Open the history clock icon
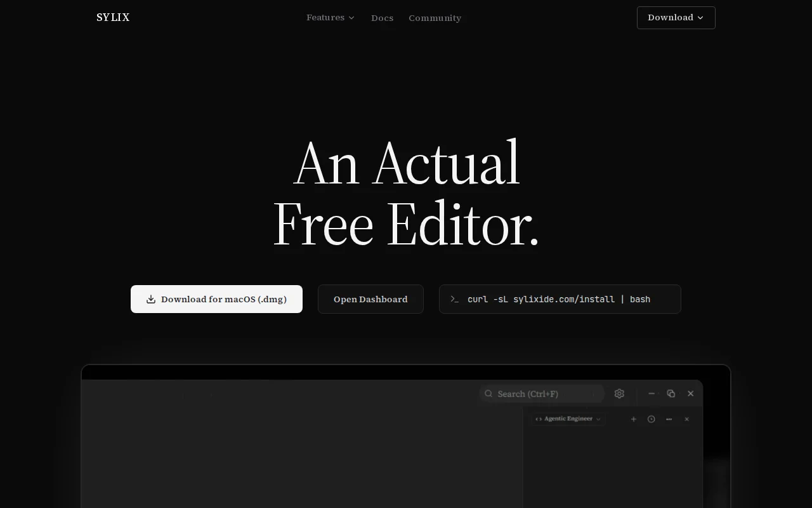 coord(651,419)
